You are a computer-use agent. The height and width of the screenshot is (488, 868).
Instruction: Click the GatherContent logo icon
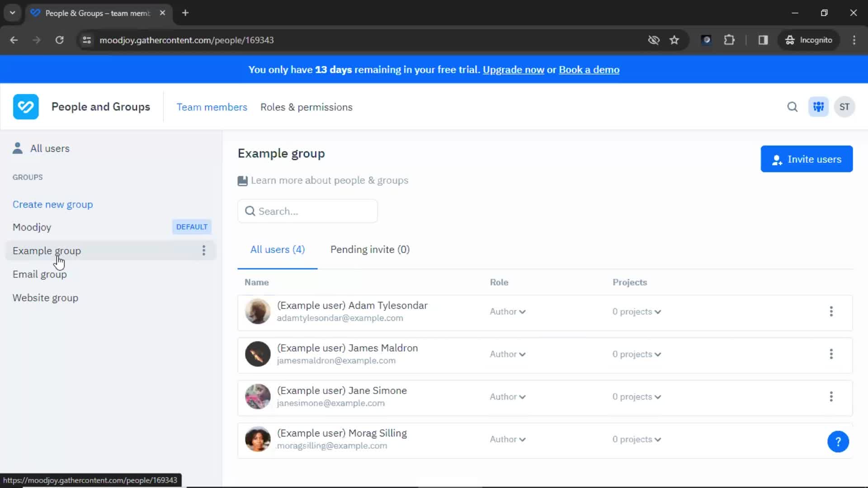click(26, 107)
